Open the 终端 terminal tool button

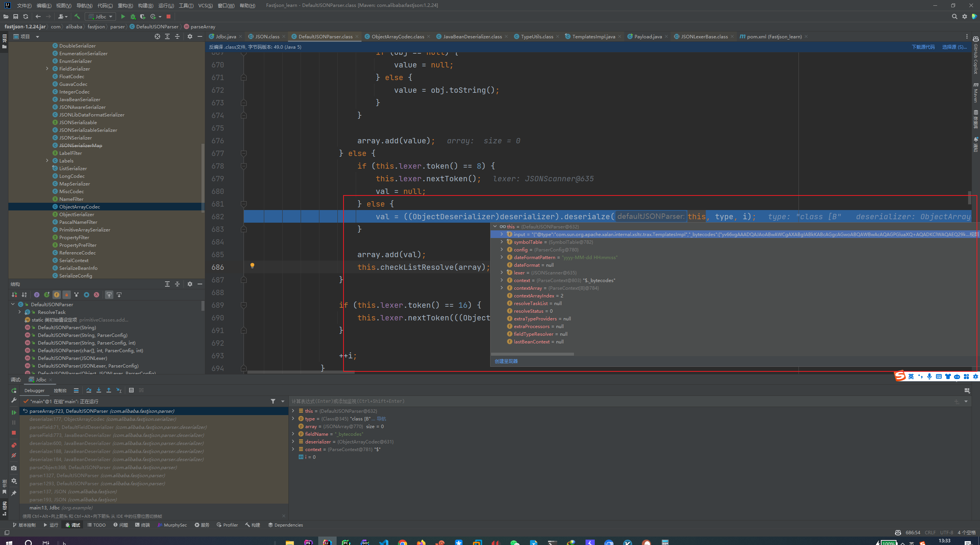tap(142, 525)
